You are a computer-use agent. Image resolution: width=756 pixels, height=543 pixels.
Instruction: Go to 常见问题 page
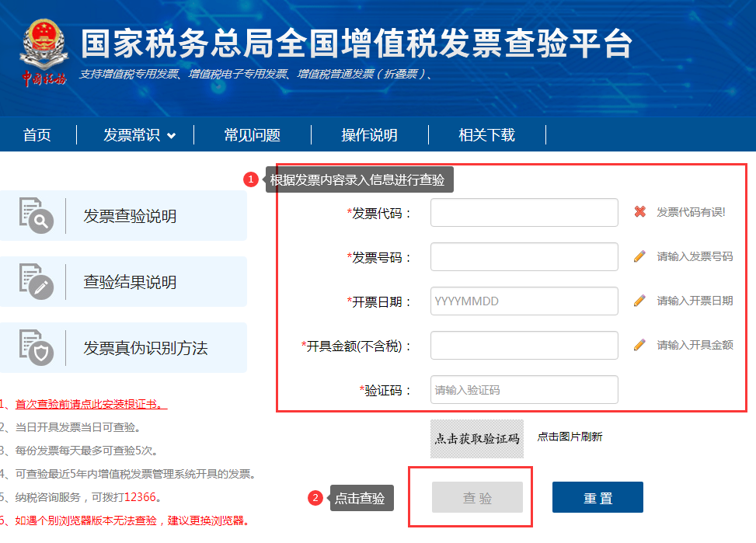click(x=252, y=135)
